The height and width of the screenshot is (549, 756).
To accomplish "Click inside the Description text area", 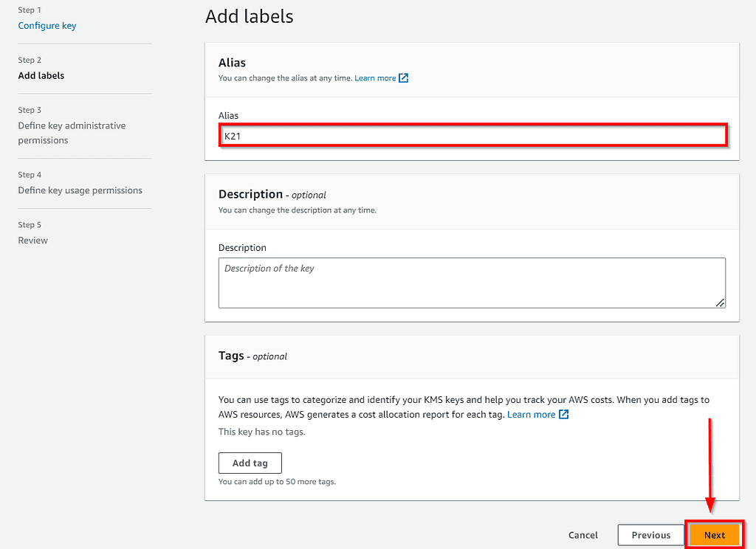I will [x=472, y=283].
